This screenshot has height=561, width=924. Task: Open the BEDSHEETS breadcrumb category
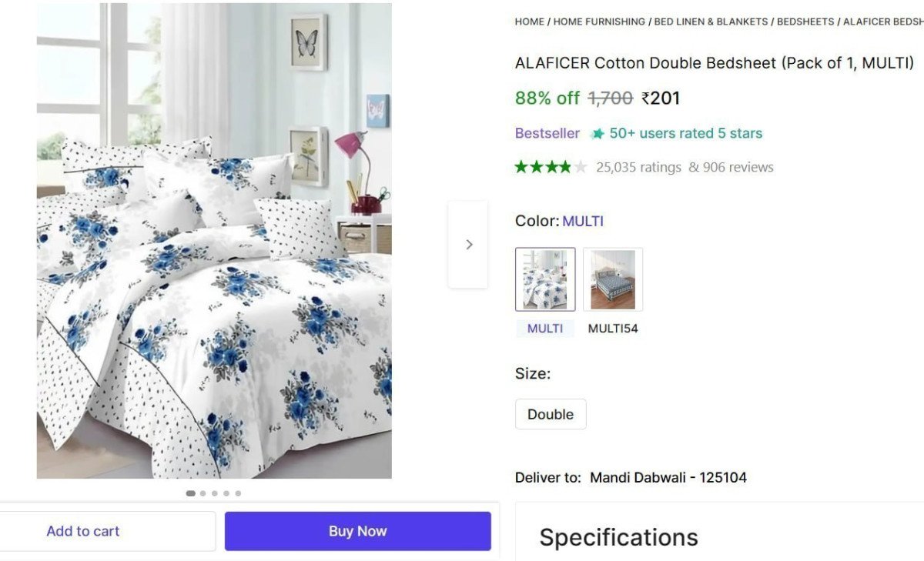(x=804, y=22)
